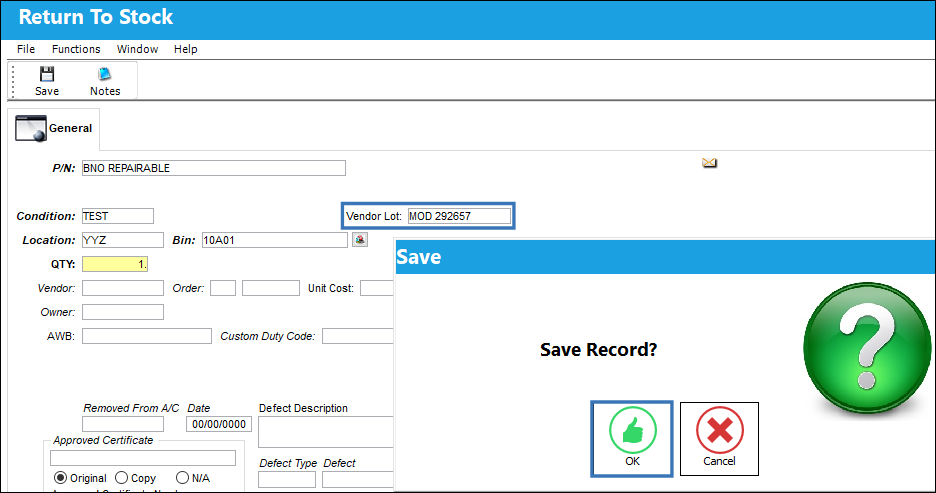
Task: Click the Approved Certificate input field
Action: tap(143, 458)
